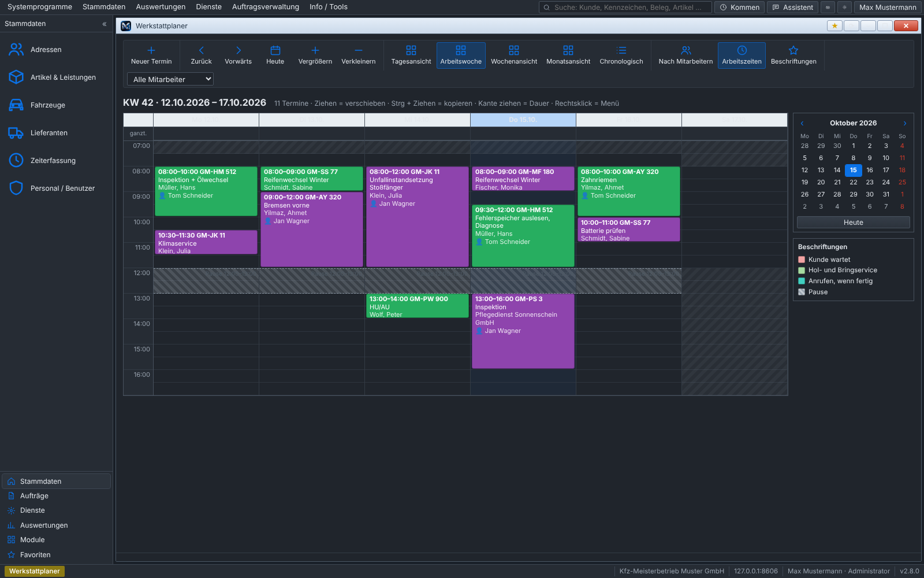Open the Assistent button

(x=792, y=8)
